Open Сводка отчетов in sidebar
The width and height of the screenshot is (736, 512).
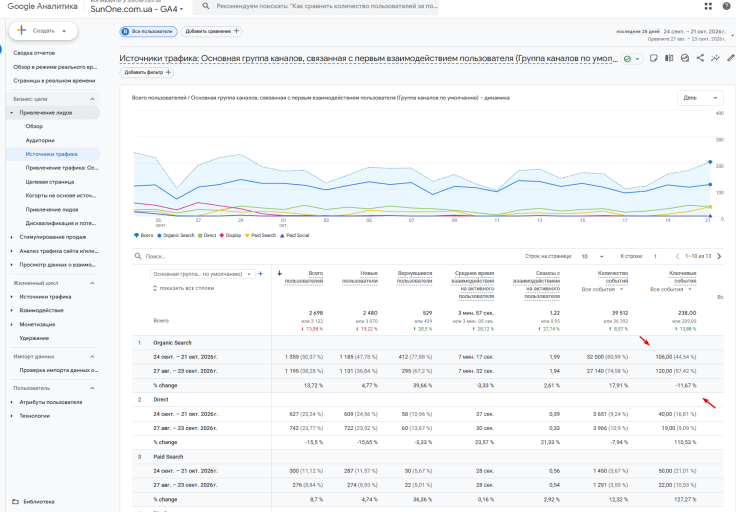[34, 53]
